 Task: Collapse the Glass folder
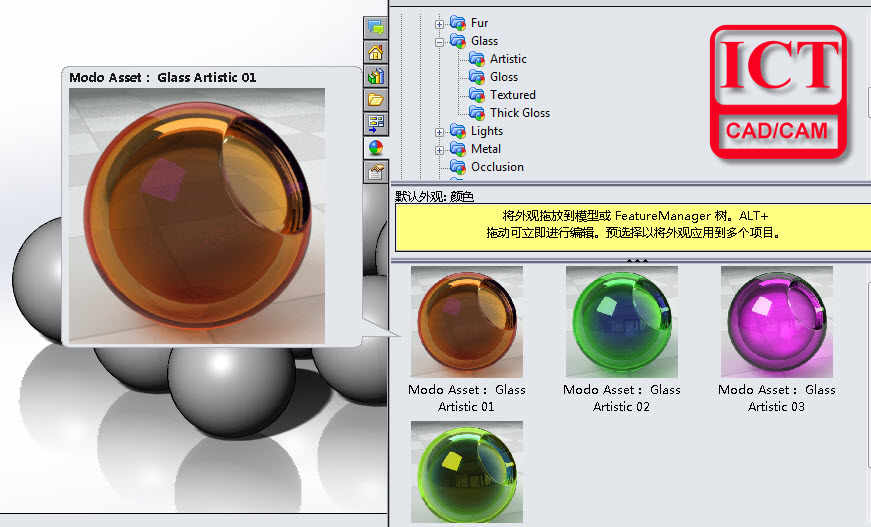(x=439, y=42)
